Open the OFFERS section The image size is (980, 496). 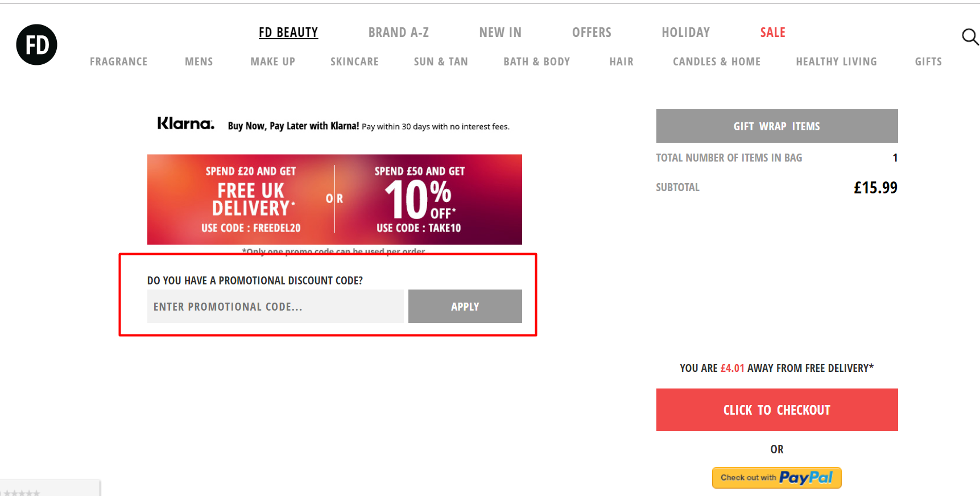pos(592,32)
